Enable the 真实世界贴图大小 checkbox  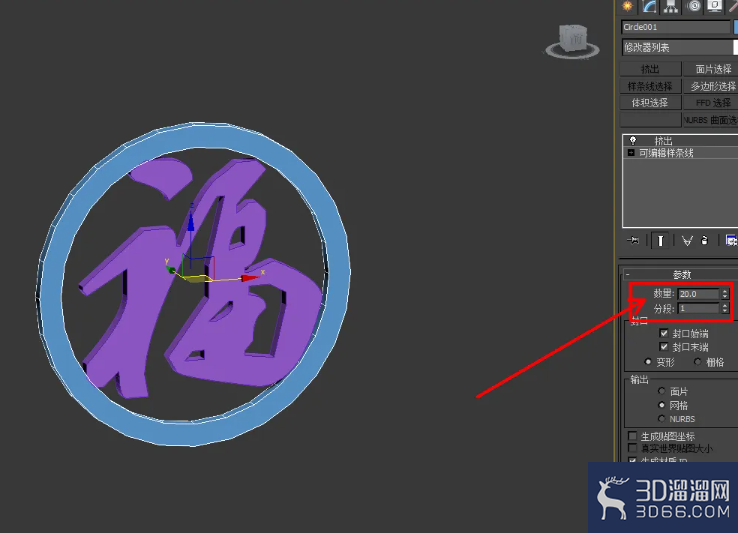click(633, 448)
